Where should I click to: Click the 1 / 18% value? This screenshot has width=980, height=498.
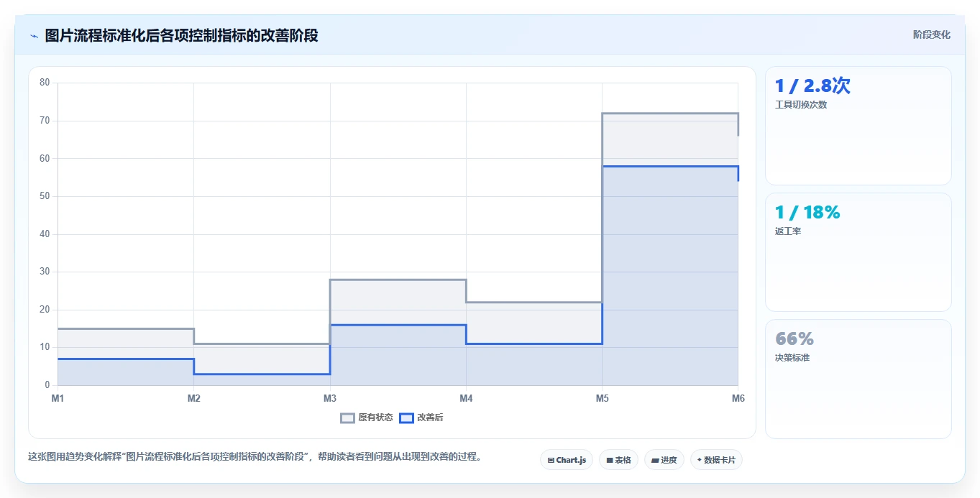coord(807,212)
